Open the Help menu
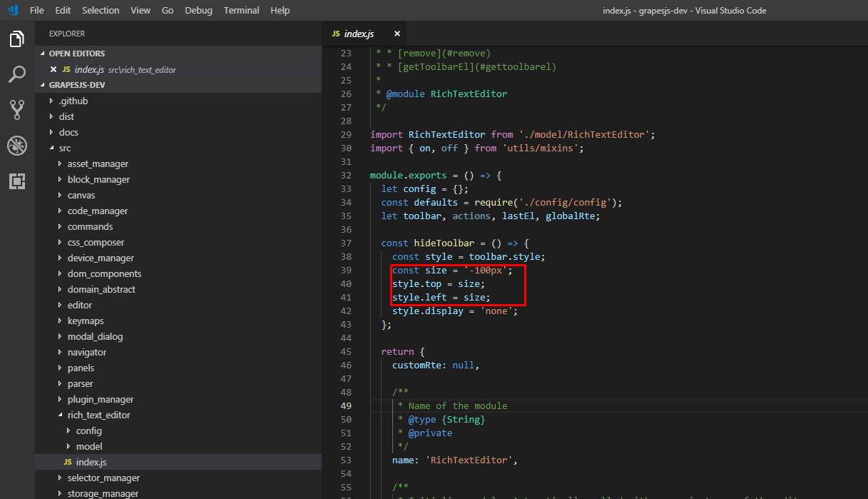The width and height of the screenshot is (868, 499). point(280,10)
